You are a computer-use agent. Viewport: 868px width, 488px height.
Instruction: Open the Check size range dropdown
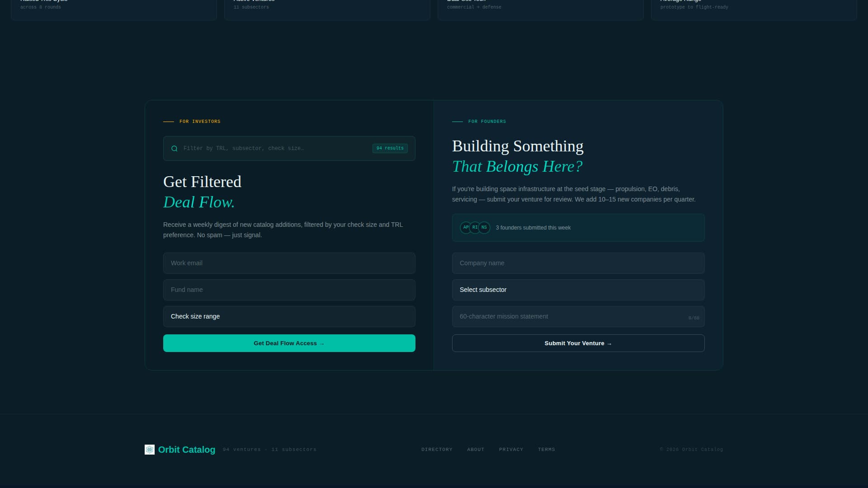(x=289, y=317)
